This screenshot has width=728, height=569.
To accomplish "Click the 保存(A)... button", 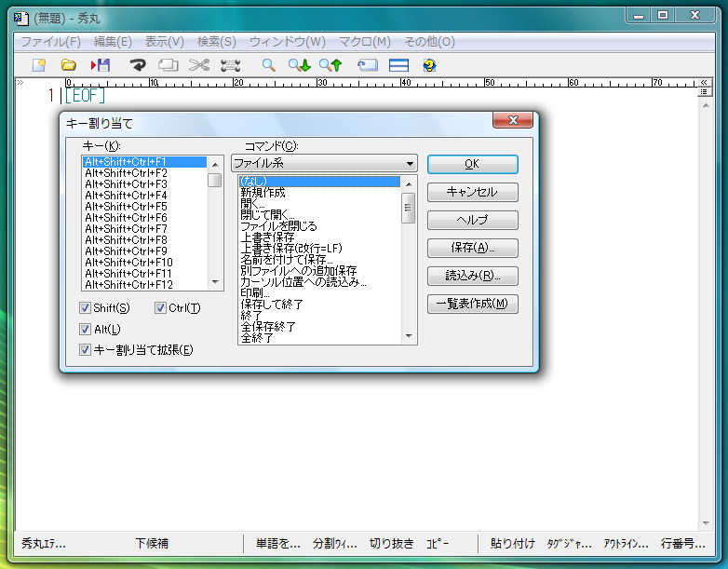I will click(x=473, y=248).
